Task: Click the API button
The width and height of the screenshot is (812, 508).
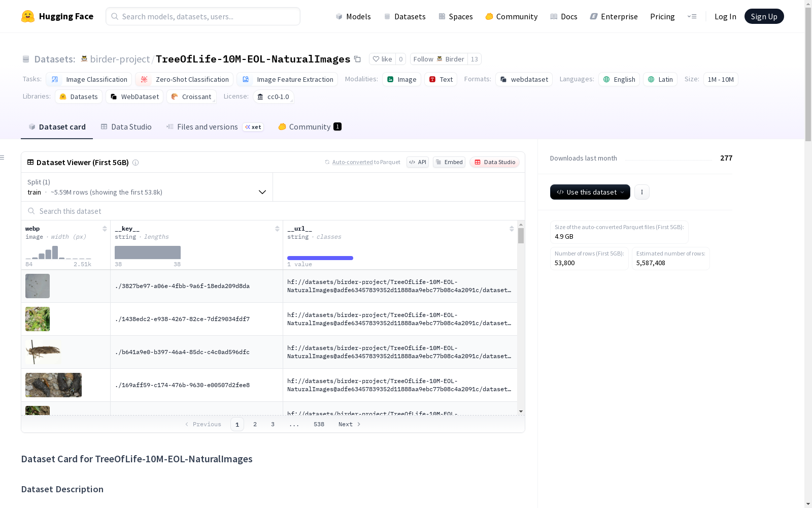Action: [x=418, y=162]
